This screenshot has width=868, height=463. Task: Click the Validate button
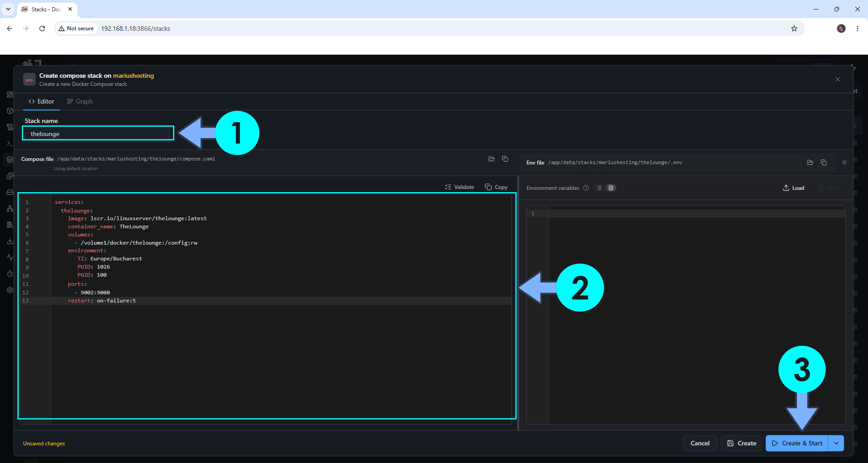pyautogui.click(x=459, y=187)
